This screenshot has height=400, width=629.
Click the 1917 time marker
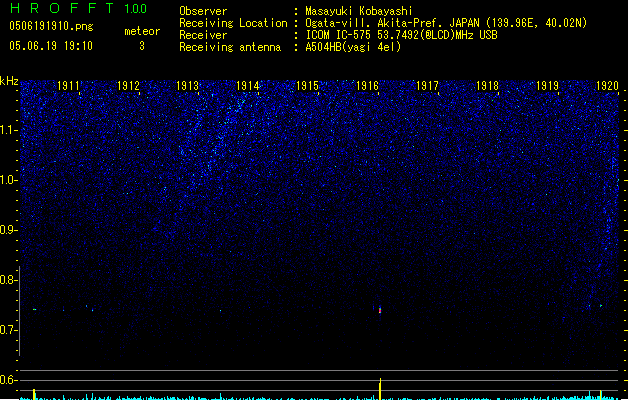coord(427,86)
